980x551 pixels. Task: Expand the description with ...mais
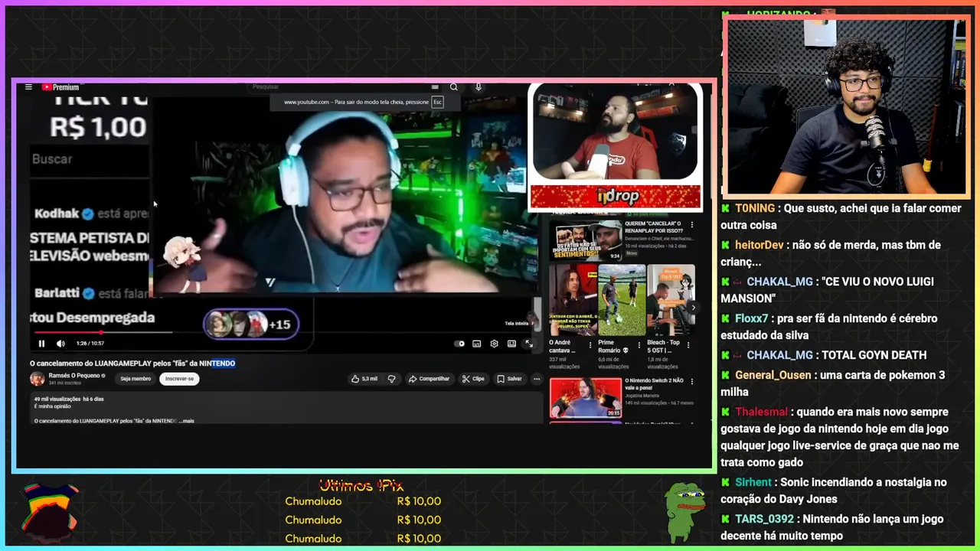(x=185, y=421)
